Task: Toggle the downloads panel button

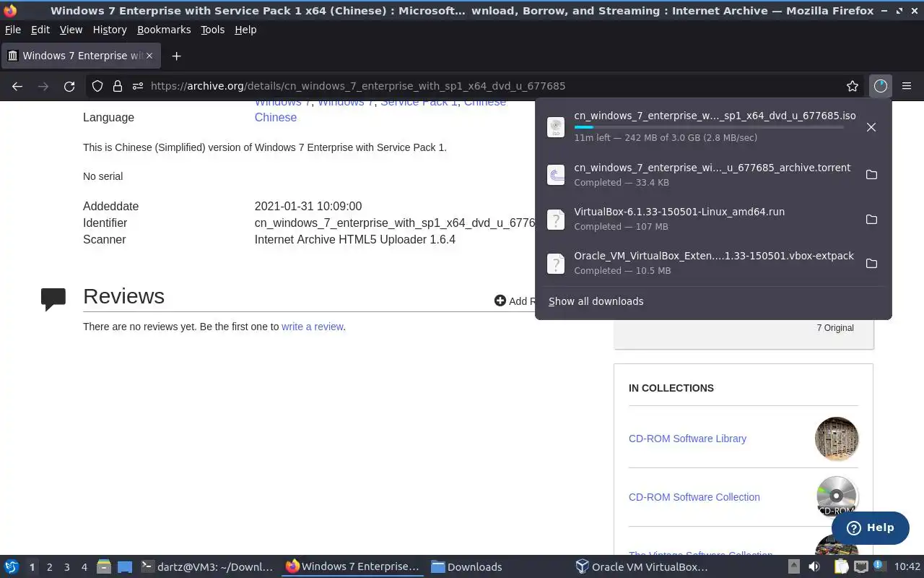Action: [x=880, y=86]
